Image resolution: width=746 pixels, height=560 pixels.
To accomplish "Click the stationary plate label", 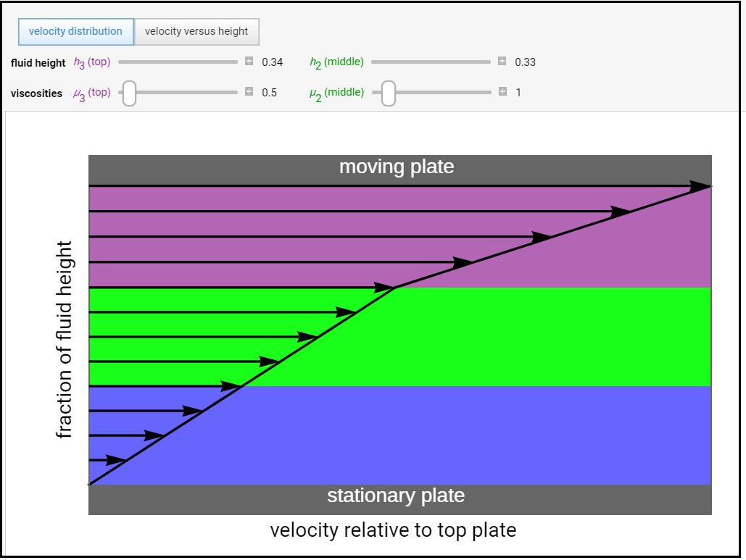I will point(396,496).
